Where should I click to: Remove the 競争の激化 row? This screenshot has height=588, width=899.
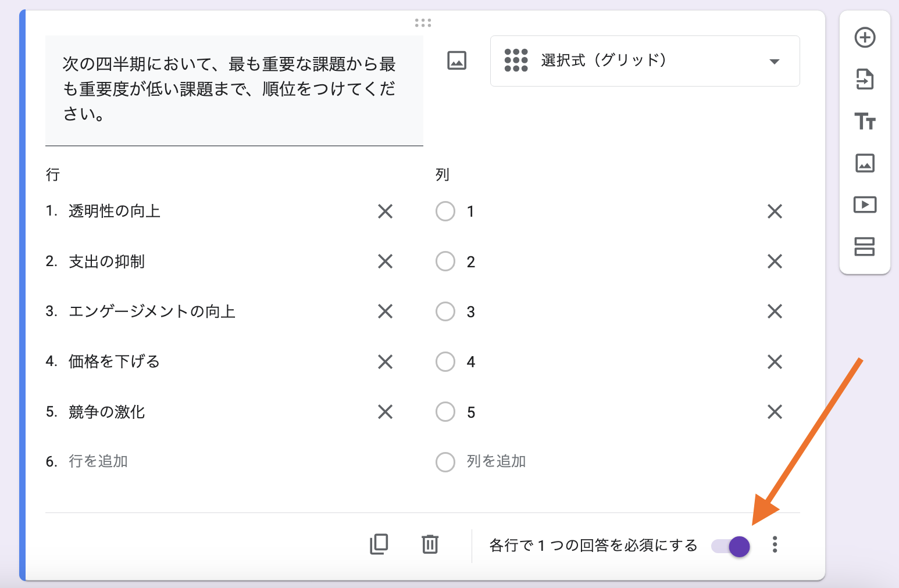click(385, 412)
